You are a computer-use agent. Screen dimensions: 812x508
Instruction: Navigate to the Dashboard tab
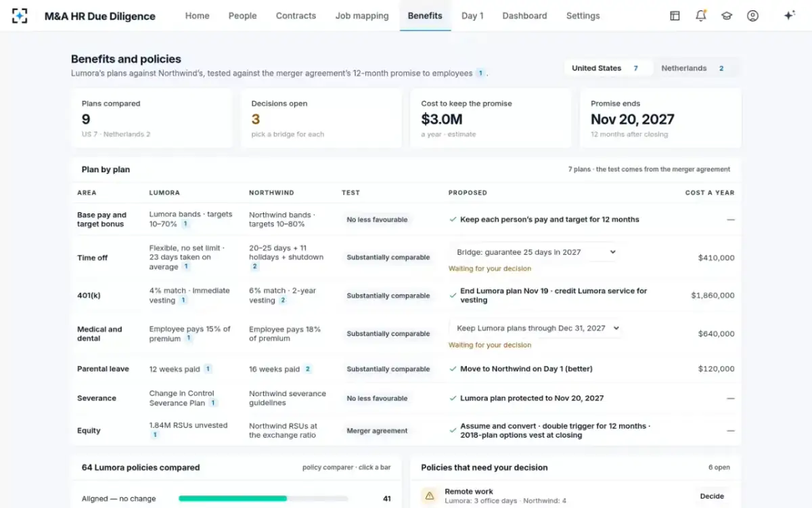[x=524, y=16]
